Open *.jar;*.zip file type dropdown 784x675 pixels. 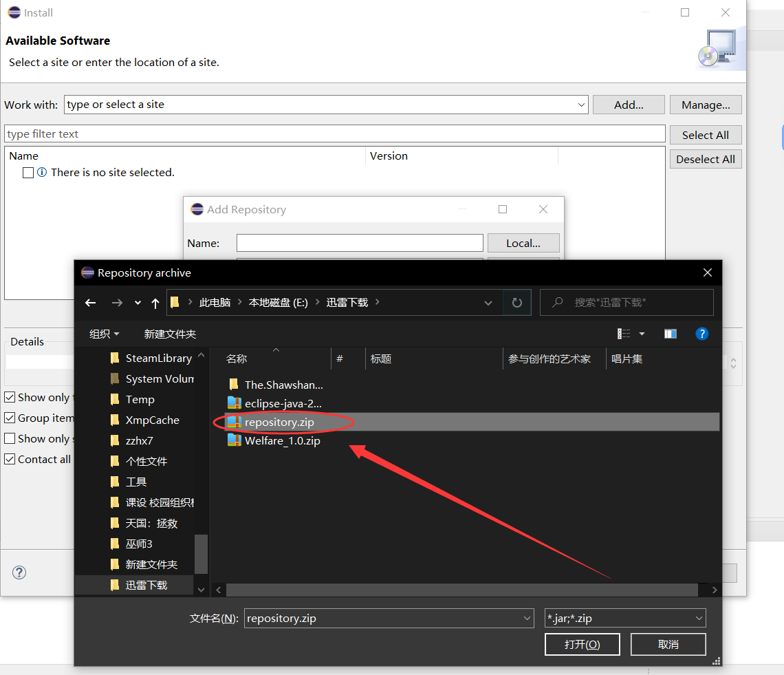(x=699, y=619)
